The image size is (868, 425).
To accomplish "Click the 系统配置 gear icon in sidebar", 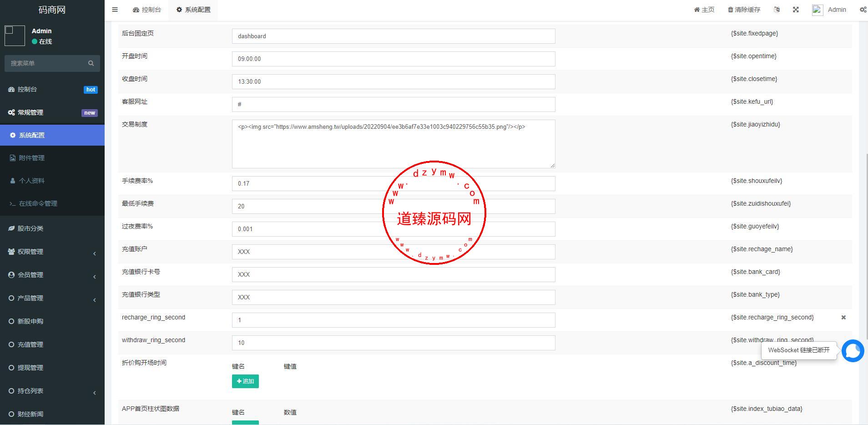I will tap(13, 135).
